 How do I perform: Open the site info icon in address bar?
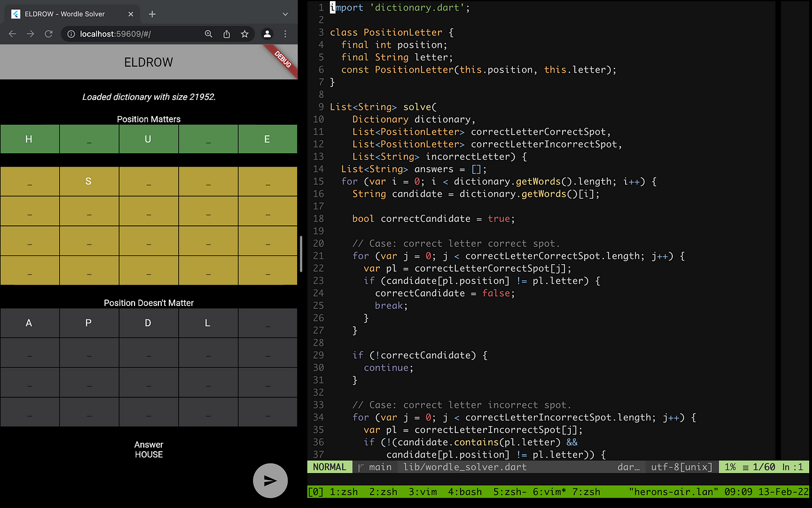click(71, 34)
